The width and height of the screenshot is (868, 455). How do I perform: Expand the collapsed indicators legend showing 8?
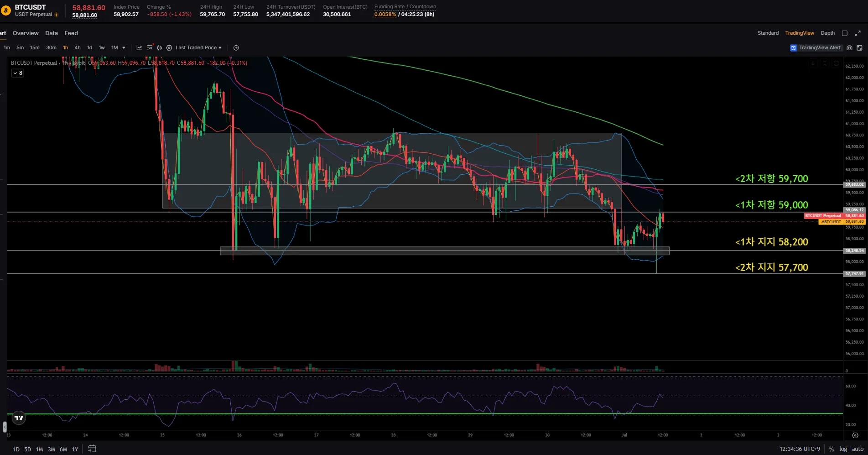tap(17, 73)
